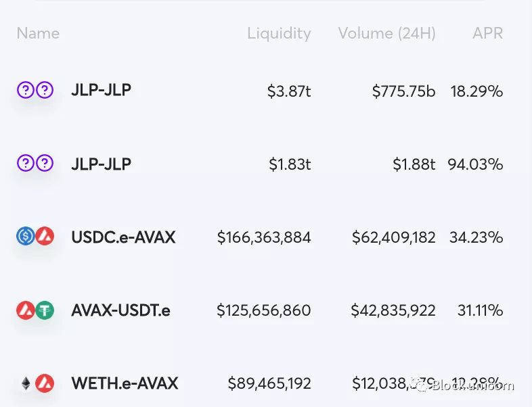Click the $166,363,884 liquidity value

tap(264, 237)
